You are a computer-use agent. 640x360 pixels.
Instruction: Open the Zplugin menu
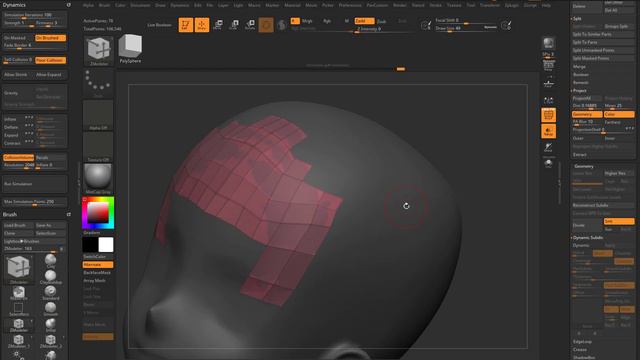pyautogui.click(x=511, y=5)
